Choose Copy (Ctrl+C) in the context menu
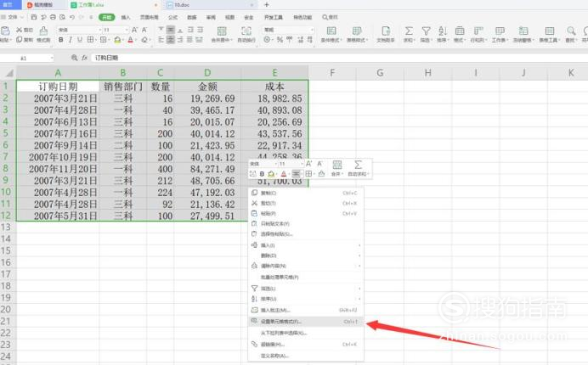Screen dimensions: 588x365 [306, 193]
